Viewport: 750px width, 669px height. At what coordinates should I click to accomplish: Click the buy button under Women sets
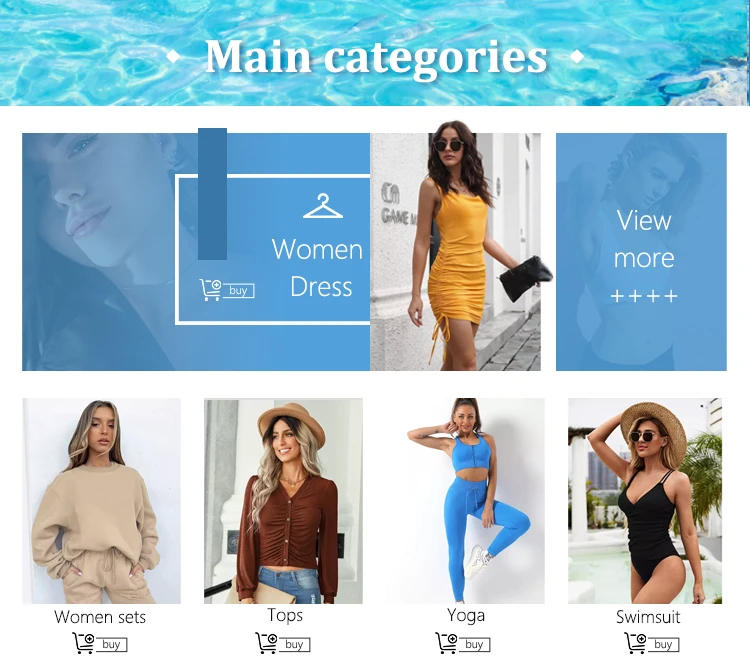[111, 645]
